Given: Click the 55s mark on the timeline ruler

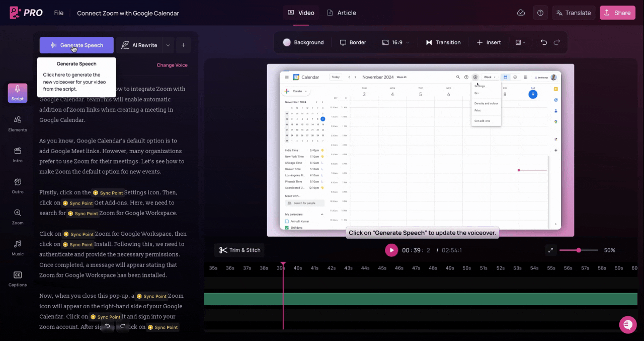Looking at the screenshot, I should pyautogui.click(x=551, y=268).
